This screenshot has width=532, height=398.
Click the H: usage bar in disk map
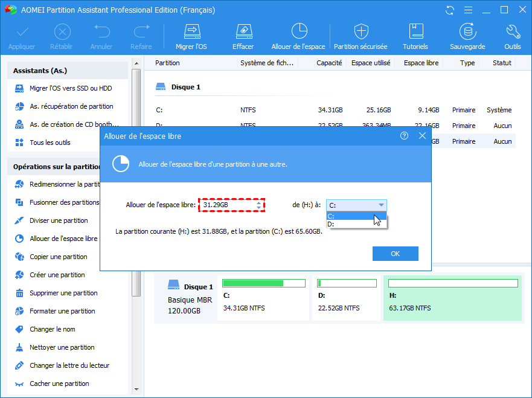click(x=453, y=283)
